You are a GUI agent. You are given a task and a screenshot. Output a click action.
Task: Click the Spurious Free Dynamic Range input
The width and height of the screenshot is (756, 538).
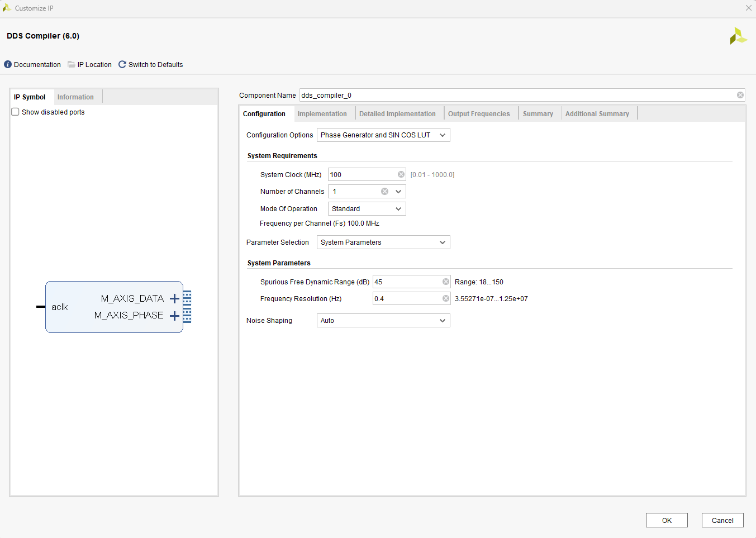[411, 282]
